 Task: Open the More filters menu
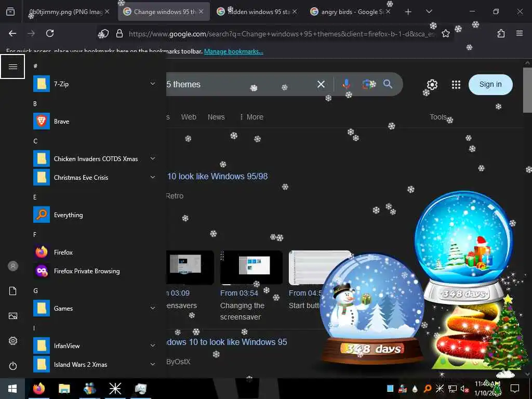[x=251, y=117]
